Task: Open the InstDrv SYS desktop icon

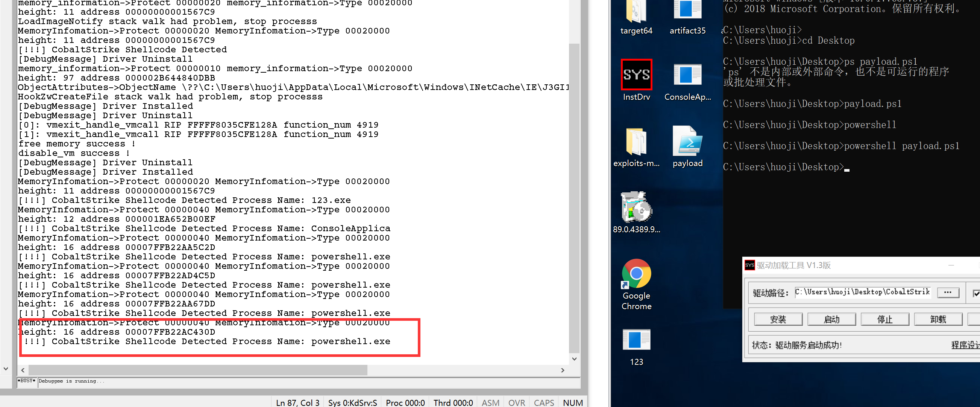Action: [x=636, y=75]
